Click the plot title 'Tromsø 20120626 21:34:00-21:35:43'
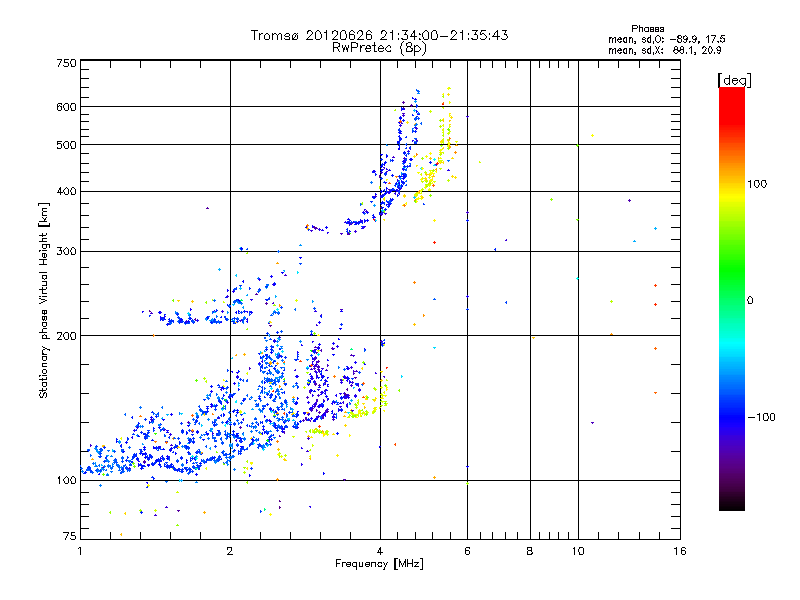Viewport: 800px width, 600px height. tap(380, 35)
